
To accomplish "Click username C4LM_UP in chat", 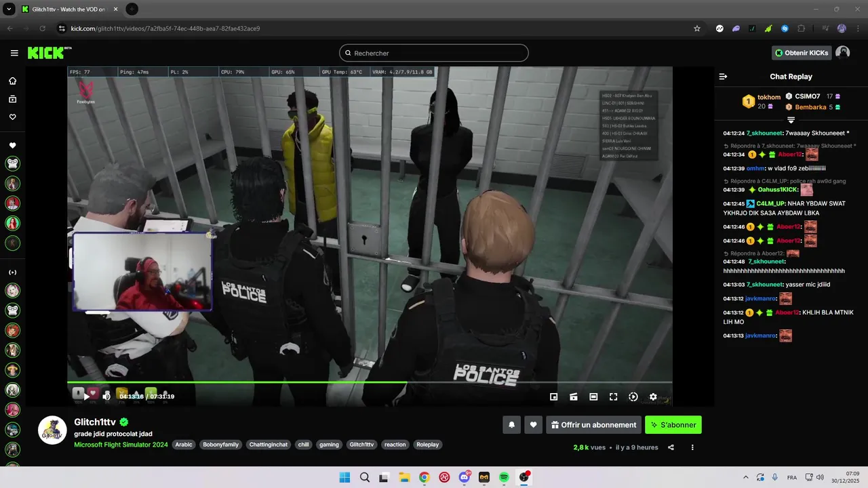I will coord(770,203).
